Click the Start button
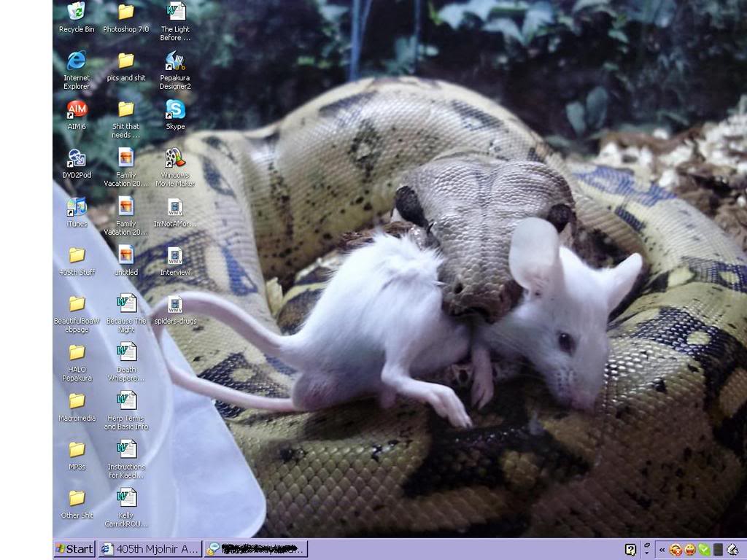The width and height of the screenshot is (747, 560). point(75,549)
